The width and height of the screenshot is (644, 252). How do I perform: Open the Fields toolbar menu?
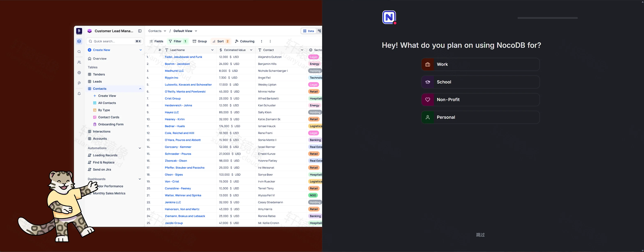[156, 41]
